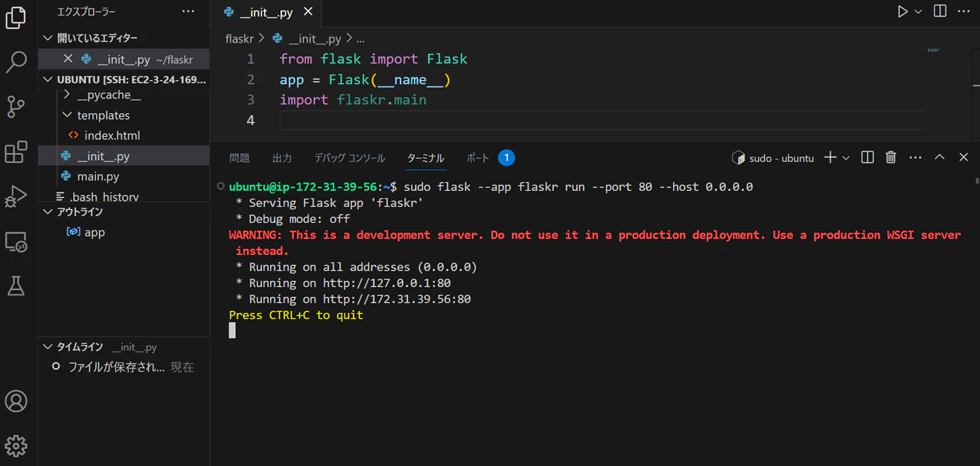Kill the terminal with trash icon
Viewport: 980px width, 466px height.
(x=890, y=158)
